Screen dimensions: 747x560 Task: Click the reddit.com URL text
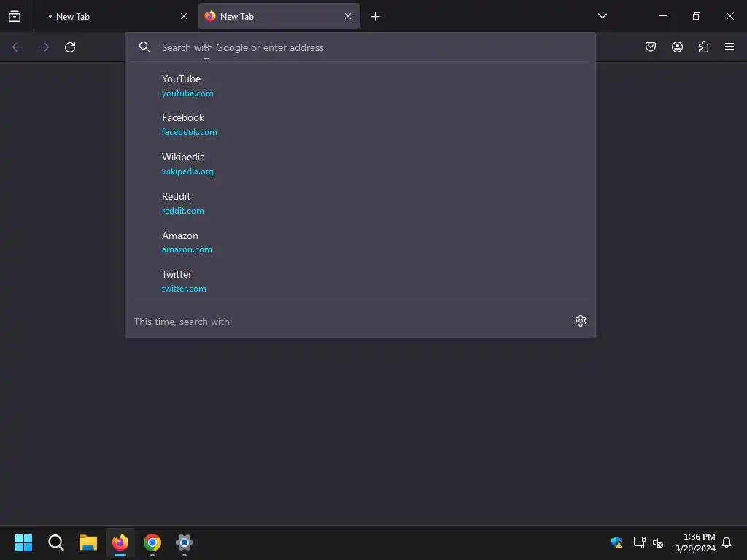coord(183,211)
